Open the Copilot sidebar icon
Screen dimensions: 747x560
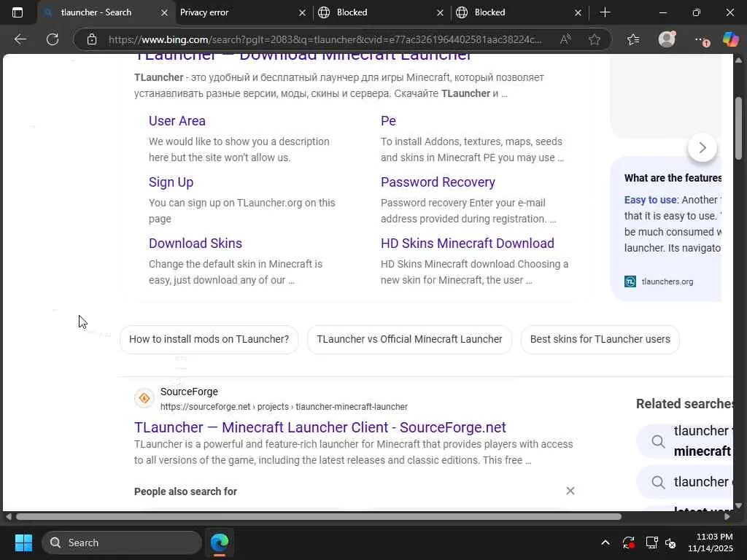pos(730,39)
